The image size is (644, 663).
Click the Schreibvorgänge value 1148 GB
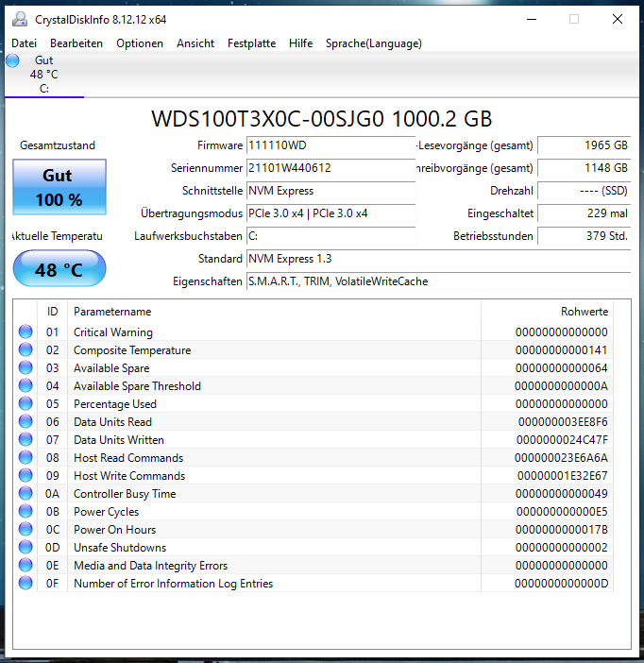584,168
